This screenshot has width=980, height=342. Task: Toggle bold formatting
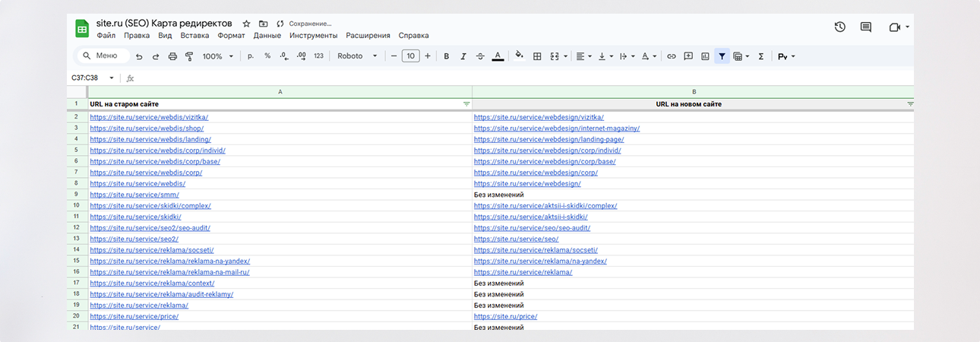click(x=446, y=56)
